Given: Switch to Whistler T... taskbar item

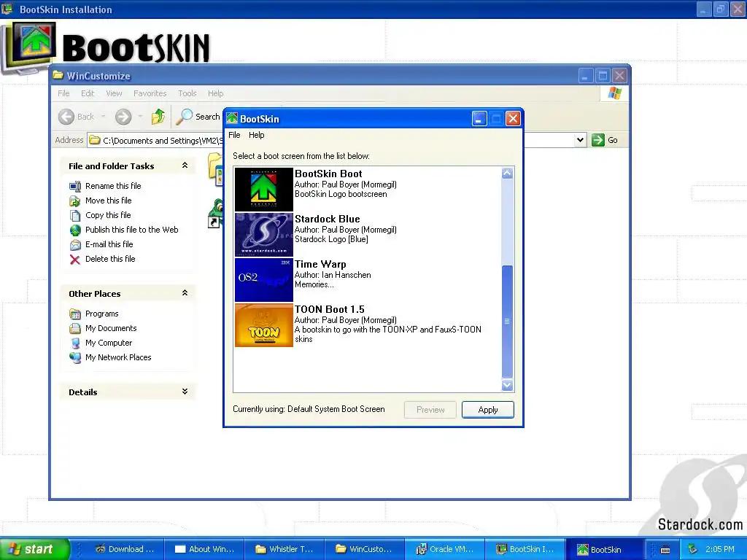Looking at the screenshot, I should 285,549.
